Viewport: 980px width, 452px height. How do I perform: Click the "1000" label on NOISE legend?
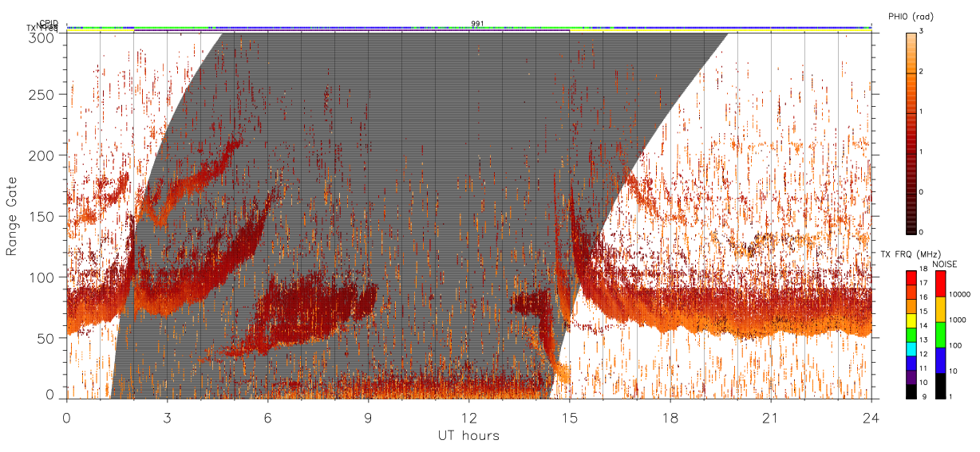956,320
